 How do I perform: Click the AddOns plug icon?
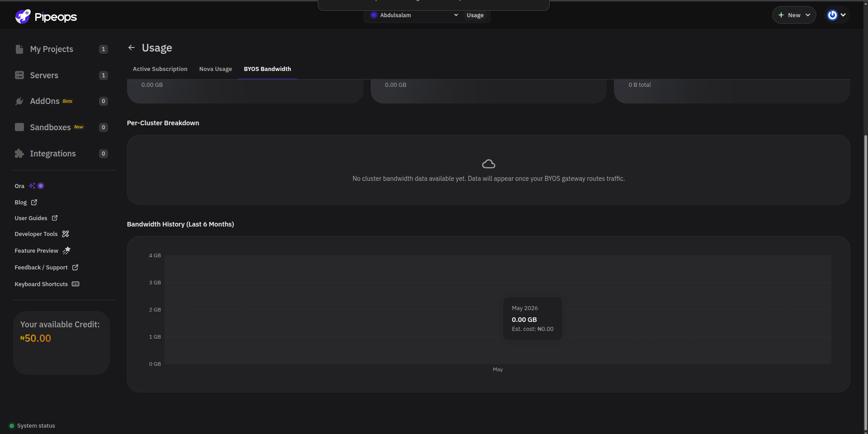(x=19, y=101)
